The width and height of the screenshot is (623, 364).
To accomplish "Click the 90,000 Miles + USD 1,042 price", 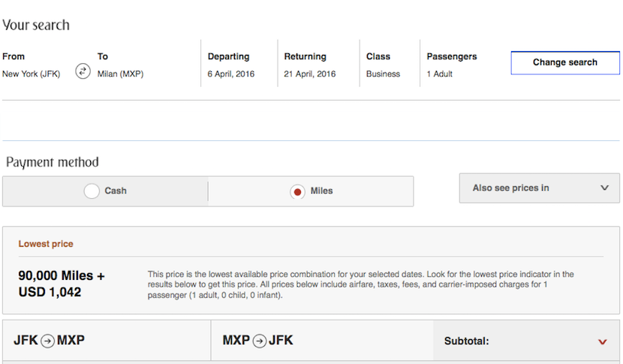I will tap(62, 284).
